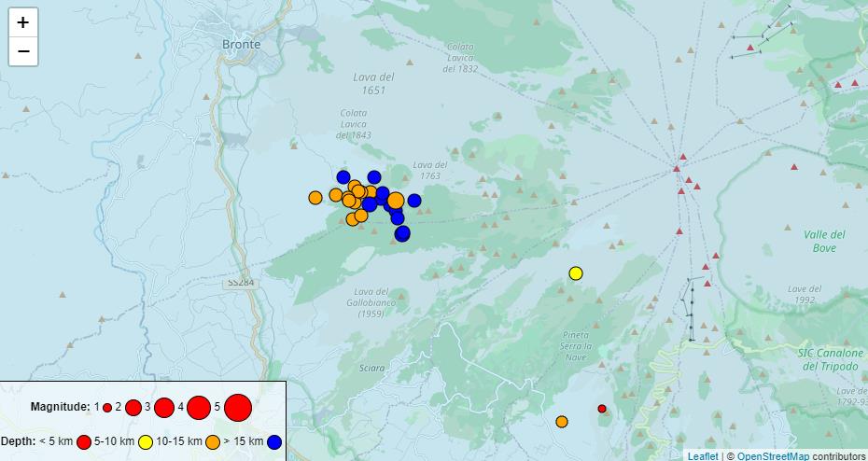Viewport: 868px width, 461px height.
Task: Click the red depth legend swatch
Action: click(84, 442)
